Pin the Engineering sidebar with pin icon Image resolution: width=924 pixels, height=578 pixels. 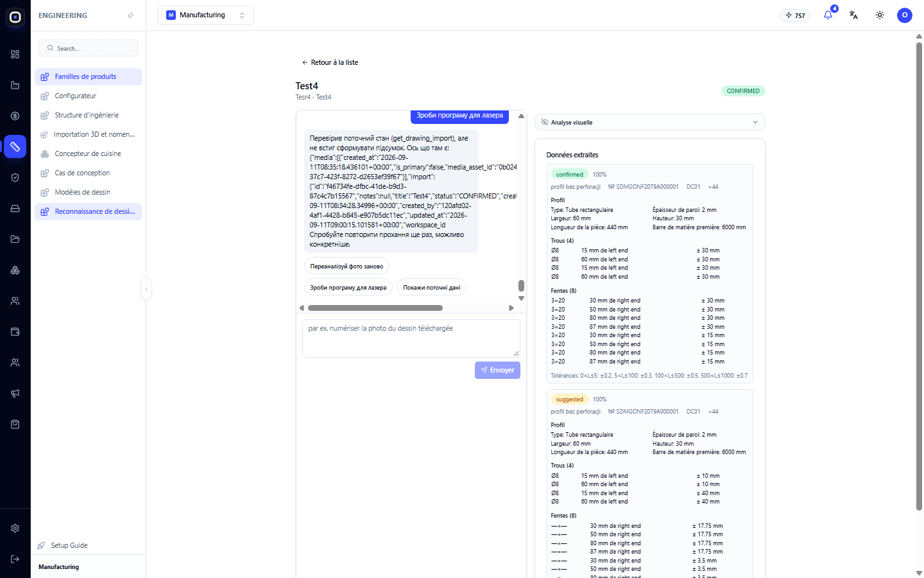click(131, 15)
